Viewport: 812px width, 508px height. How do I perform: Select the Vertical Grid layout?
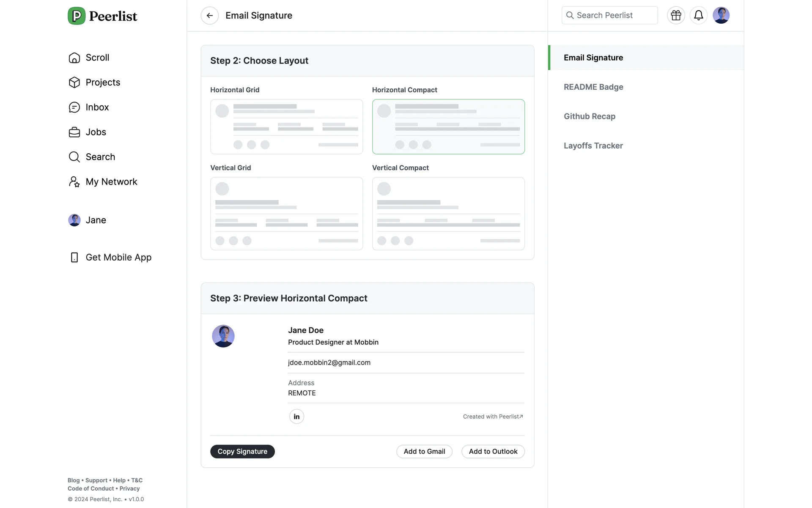pyautogui.click(x=286, y=213)
